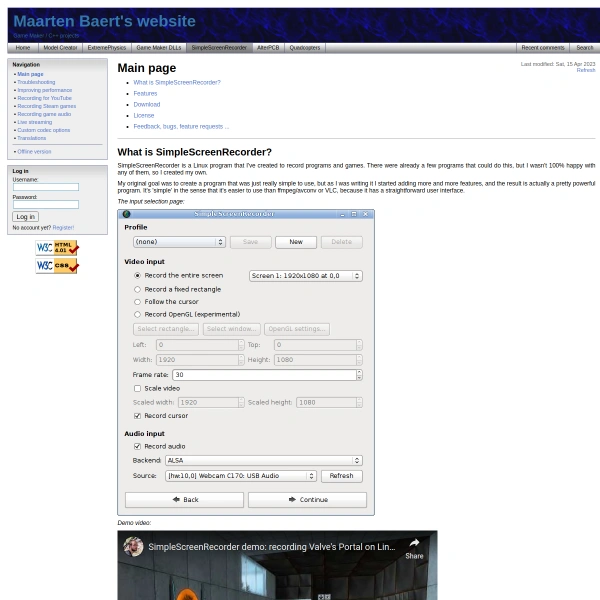Open Recording Steam games link
The height and width of the screenshot is (600, 600).
click(47, 106)
